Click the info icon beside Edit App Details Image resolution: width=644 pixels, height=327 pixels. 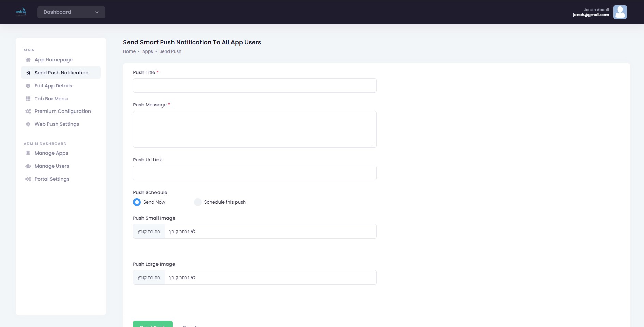pyautogui.click(x=28, y=86)
